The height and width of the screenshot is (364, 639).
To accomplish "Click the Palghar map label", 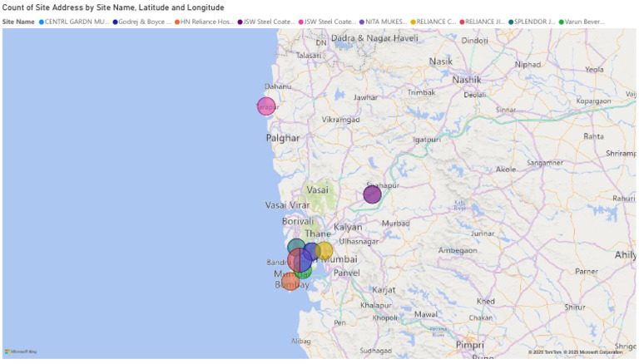I will (282, 138).
